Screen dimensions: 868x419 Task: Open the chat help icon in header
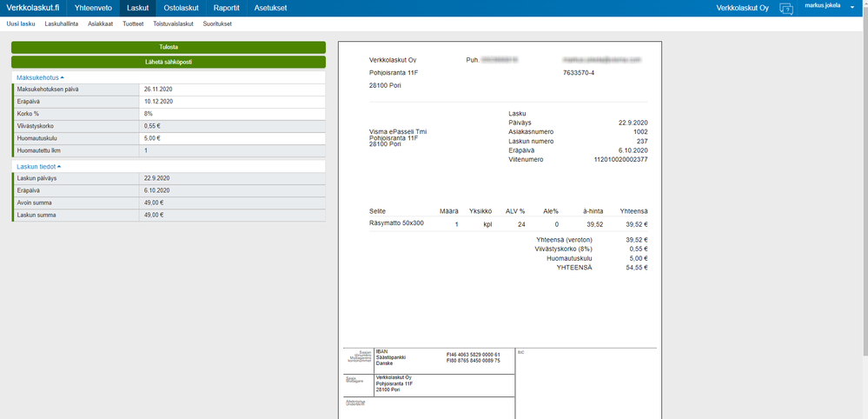tap(786, 9)
